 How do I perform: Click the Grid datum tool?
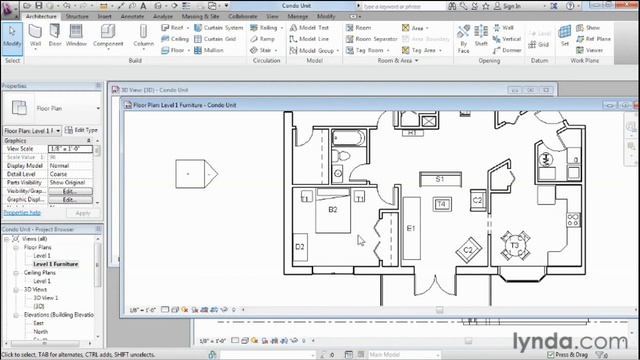tap(539, 44)
